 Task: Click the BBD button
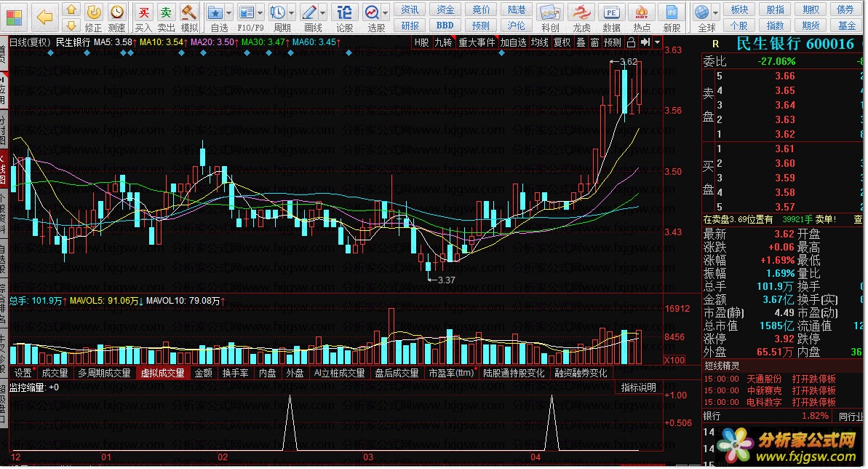coord(445,25)
